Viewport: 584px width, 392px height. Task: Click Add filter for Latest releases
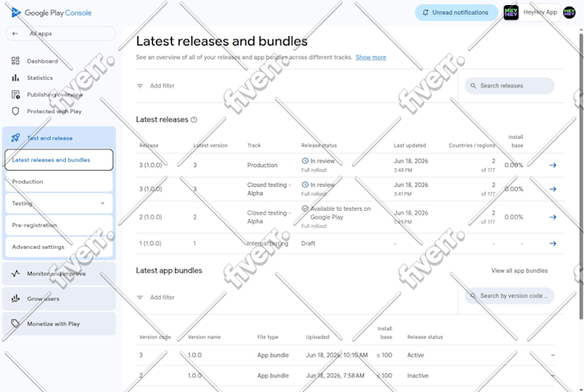[x=162, y=86]
